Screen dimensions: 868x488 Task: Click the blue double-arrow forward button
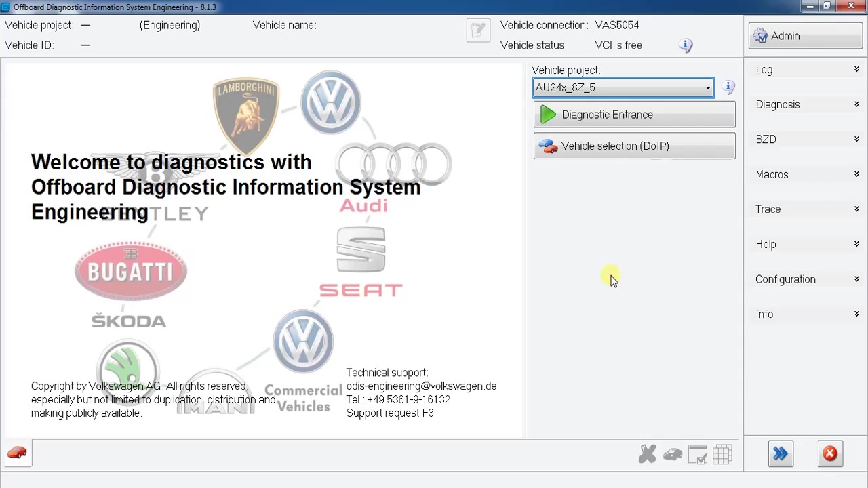point(781,454)
